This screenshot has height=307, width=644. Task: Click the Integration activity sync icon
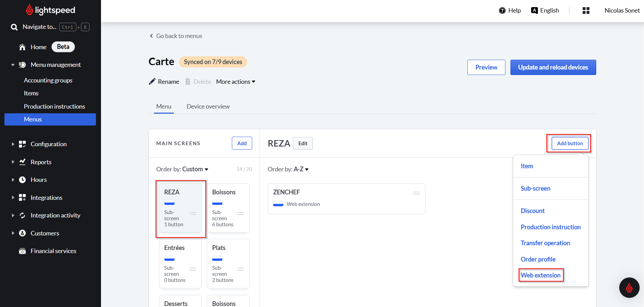(x=22, y=215)
